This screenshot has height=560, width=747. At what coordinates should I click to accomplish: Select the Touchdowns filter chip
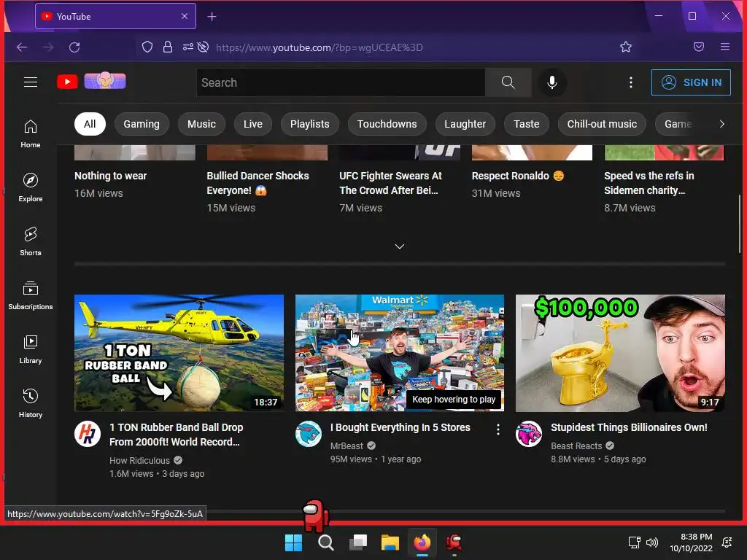387,124
